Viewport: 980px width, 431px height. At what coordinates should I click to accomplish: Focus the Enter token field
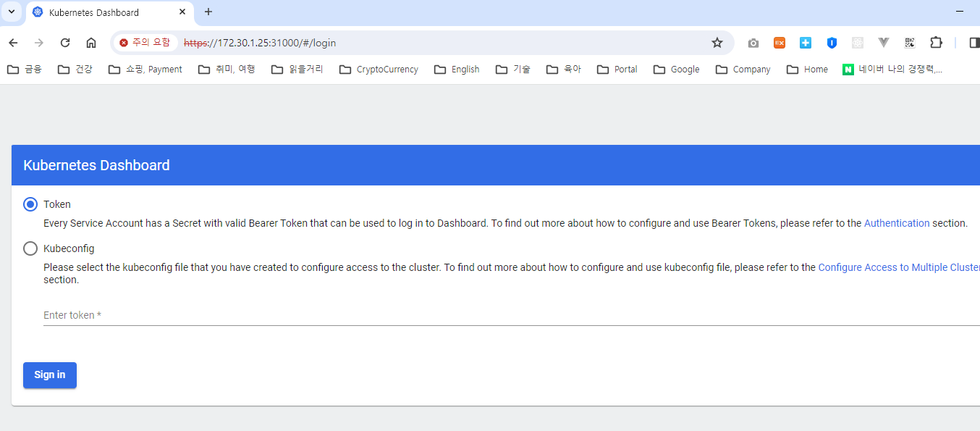512,315
